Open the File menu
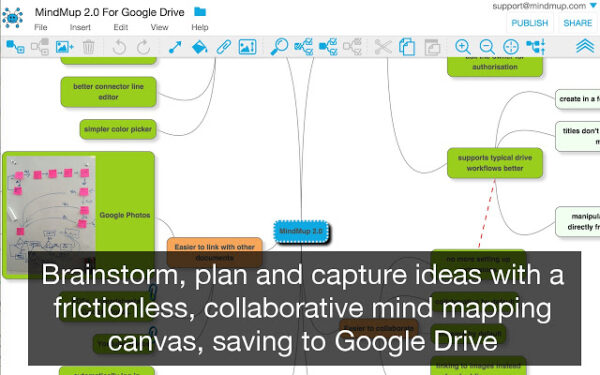Viewport: 600px width, 375px height. pyautogui.click(x=41, y=27)
